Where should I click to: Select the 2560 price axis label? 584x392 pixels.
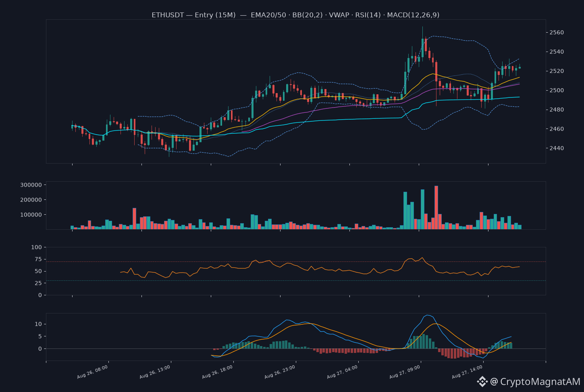[557, 33]
